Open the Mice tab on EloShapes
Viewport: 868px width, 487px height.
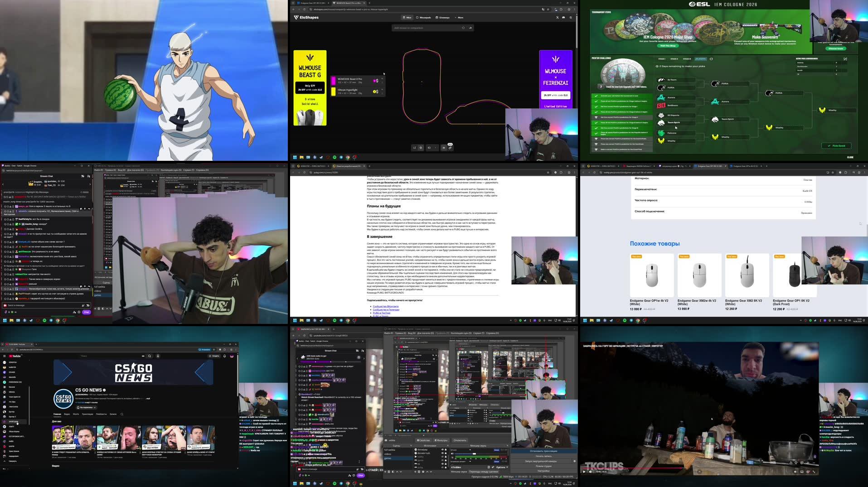tap(407, 17)
